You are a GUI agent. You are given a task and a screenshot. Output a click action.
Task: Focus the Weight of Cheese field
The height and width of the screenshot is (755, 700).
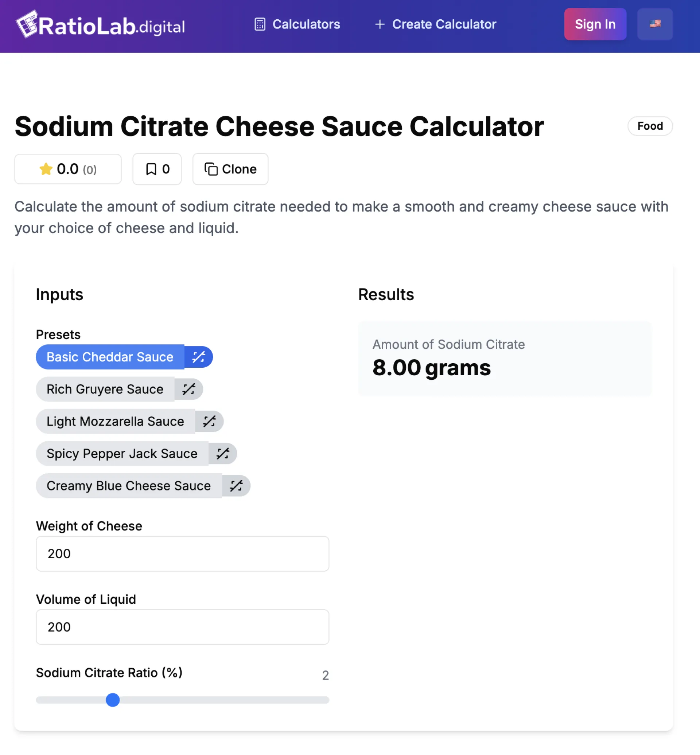(x=182, y=553)
